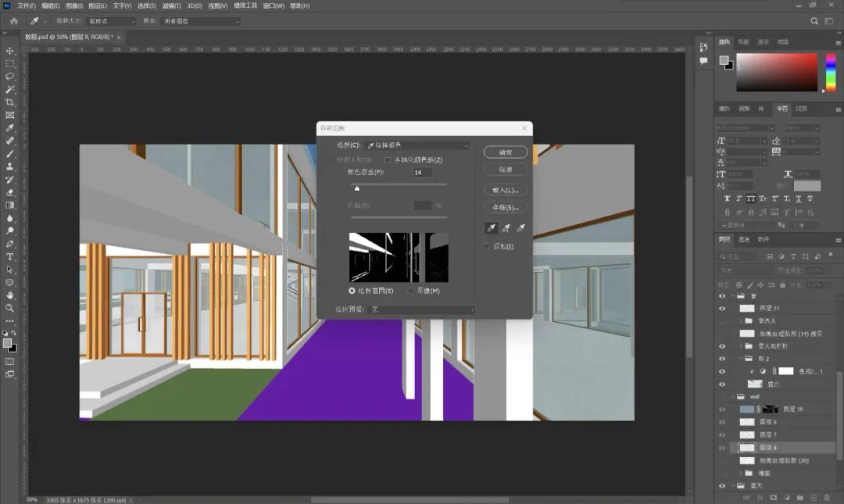Open the 取样大小 sample size dropdown
Viewport: 844px width, 504px height.
coord(112,21)
